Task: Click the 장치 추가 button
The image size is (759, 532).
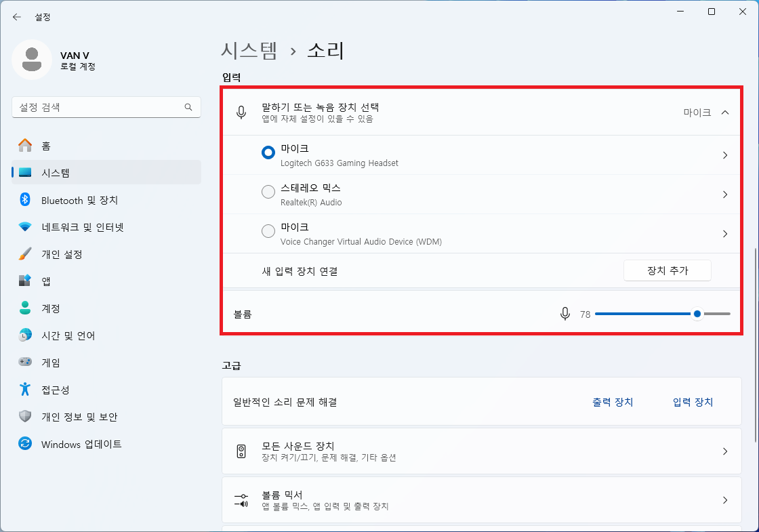Action: (667, 270)
